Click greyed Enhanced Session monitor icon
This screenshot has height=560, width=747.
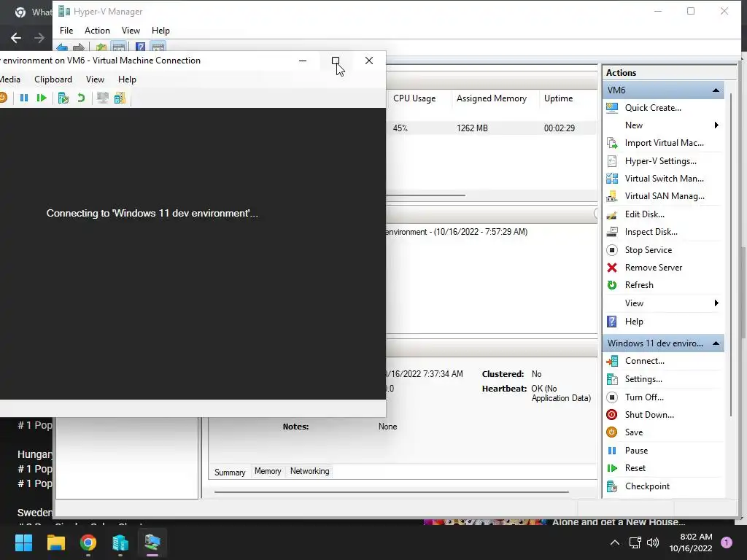pos(102,98)
